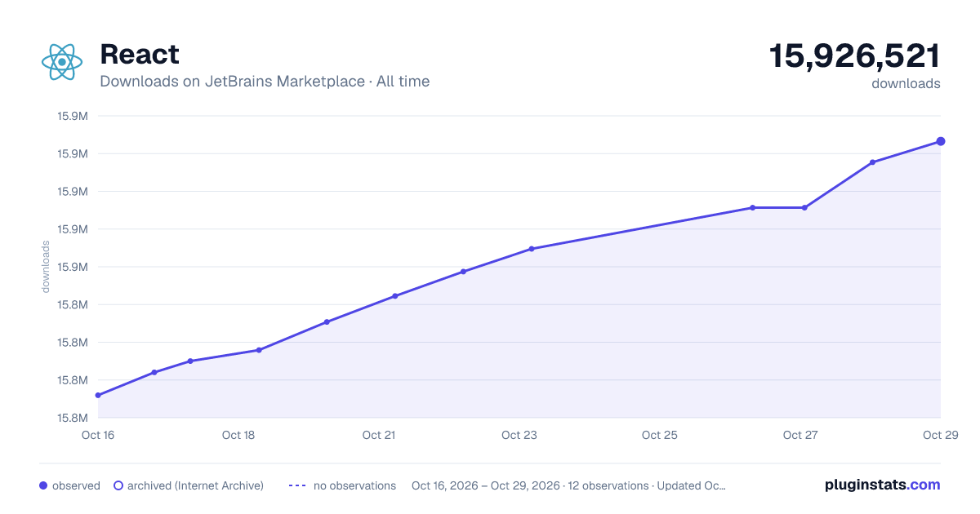Click the React atom logo icon

point(62,62)
